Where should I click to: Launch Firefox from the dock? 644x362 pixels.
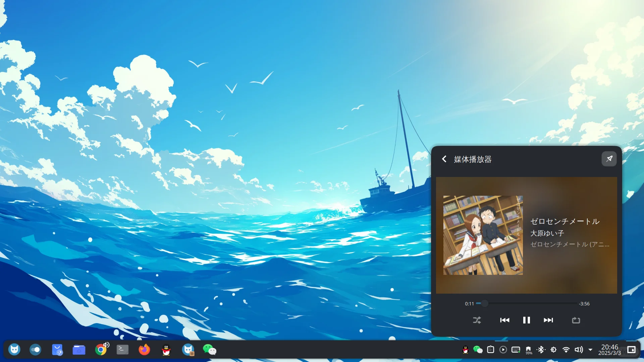click(x=144, y=350)
